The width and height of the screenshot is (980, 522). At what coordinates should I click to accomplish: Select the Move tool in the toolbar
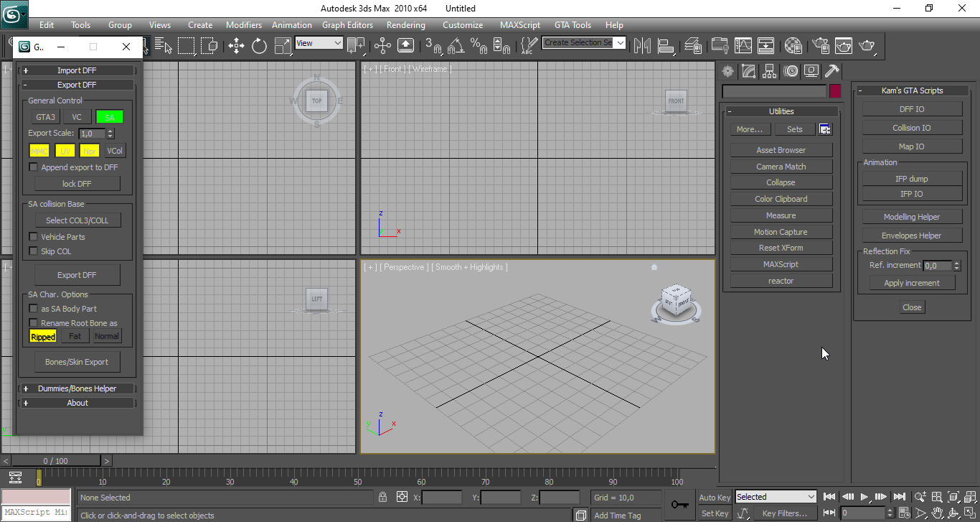(x=236, y=46)
